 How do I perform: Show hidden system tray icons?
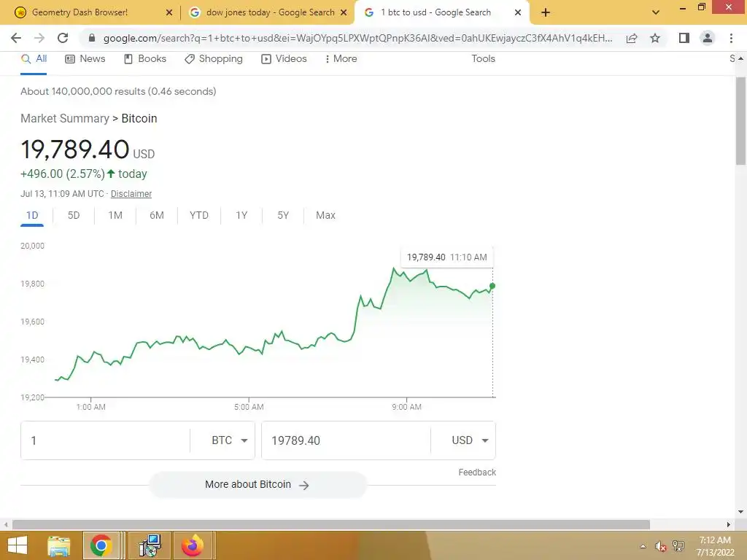643,546
